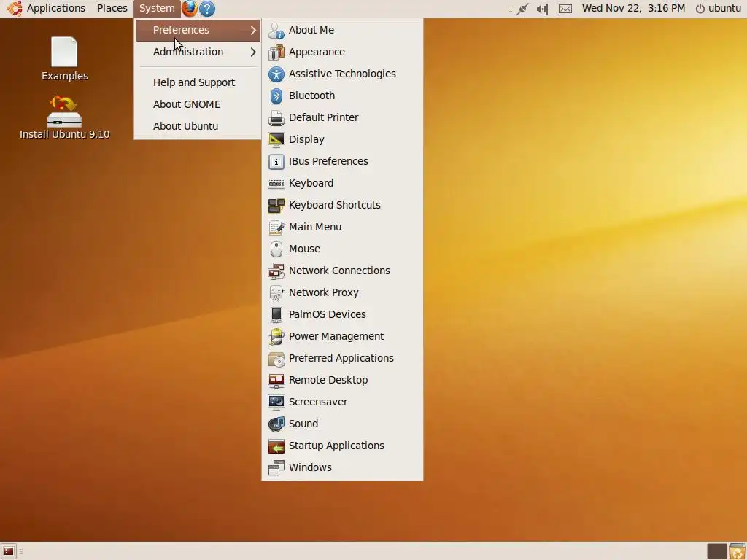Screen dimensions: 747x560
Task: Select the Examples desktop icon
Action: click(x=64, y=58)
